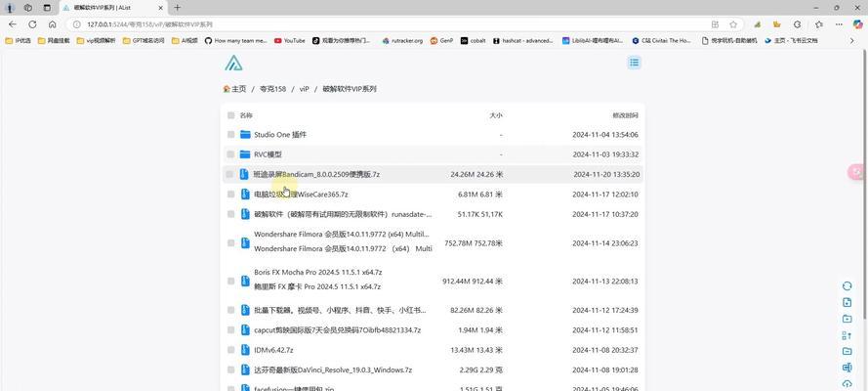868x391 pixels.
Task: Click the AList refresh icon in right sidebar
Action: tap(847, 285)
